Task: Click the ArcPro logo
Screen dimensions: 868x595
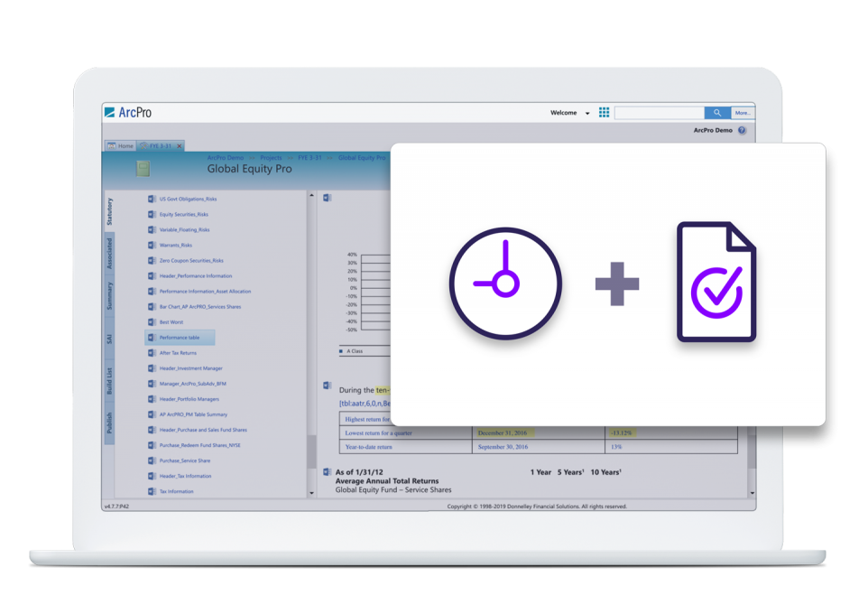Action: click(x=128, y=112)
